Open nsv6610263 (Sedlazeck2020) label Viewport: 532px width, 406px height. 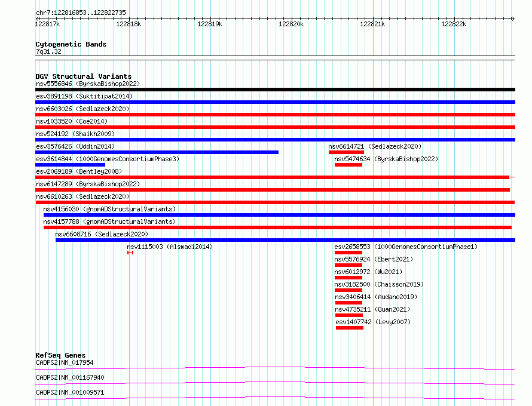point(82,196)
